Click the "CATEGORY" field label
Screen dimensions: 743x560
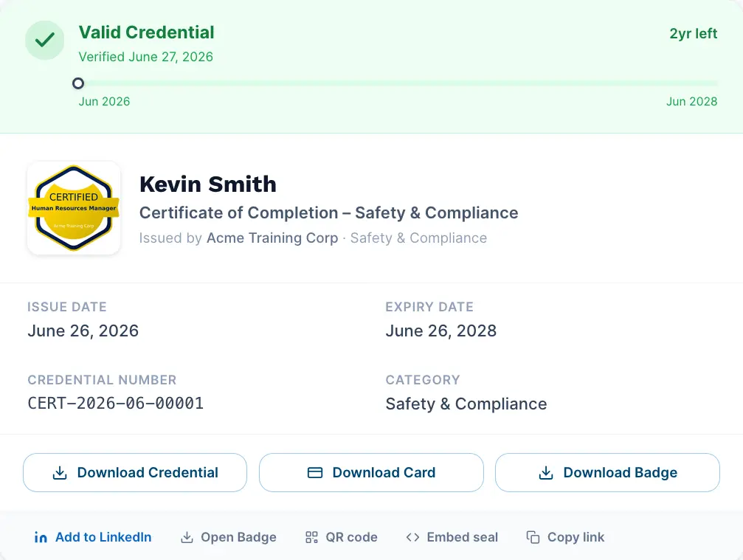(423, 380)
